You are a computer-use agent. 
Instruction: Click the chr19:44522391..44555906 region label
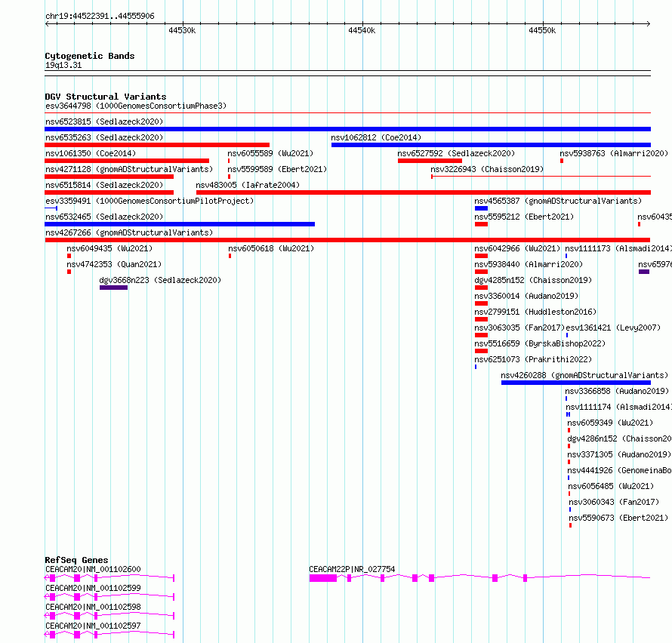[100, 17]
